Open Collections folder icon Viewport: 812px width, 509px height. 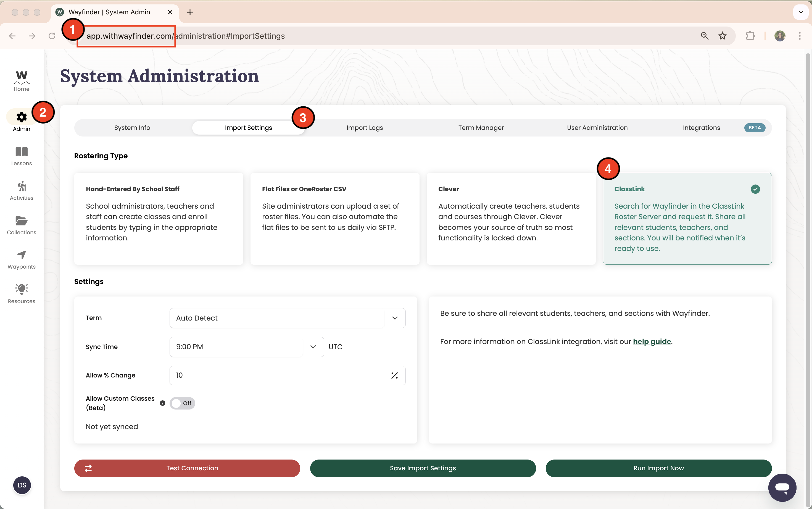coord(22,221)
